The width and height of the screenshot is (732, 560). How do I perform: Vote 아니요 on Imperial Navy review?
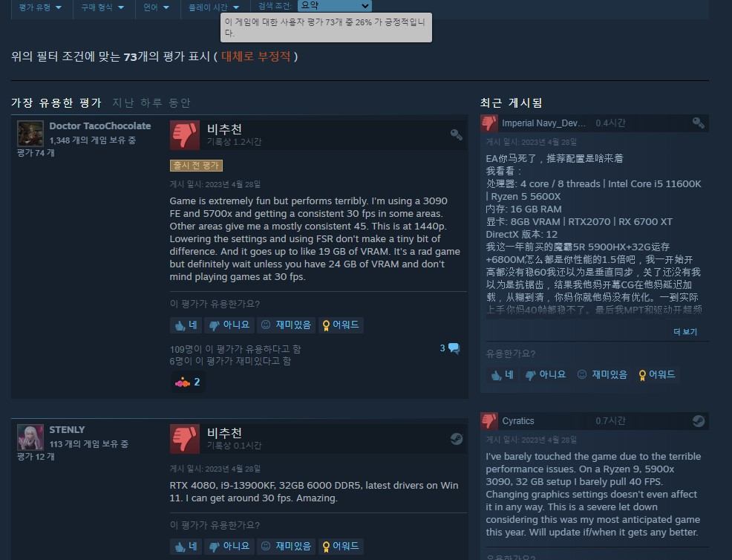tap(546, 374)
